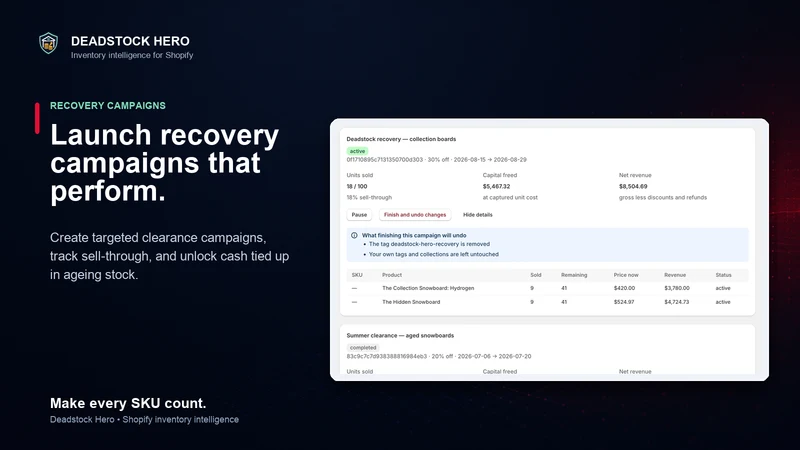This screenshot has height=450, width=800.
Task: Click 'Your own tags and collections are left untouched'
Action: point(434,254)
